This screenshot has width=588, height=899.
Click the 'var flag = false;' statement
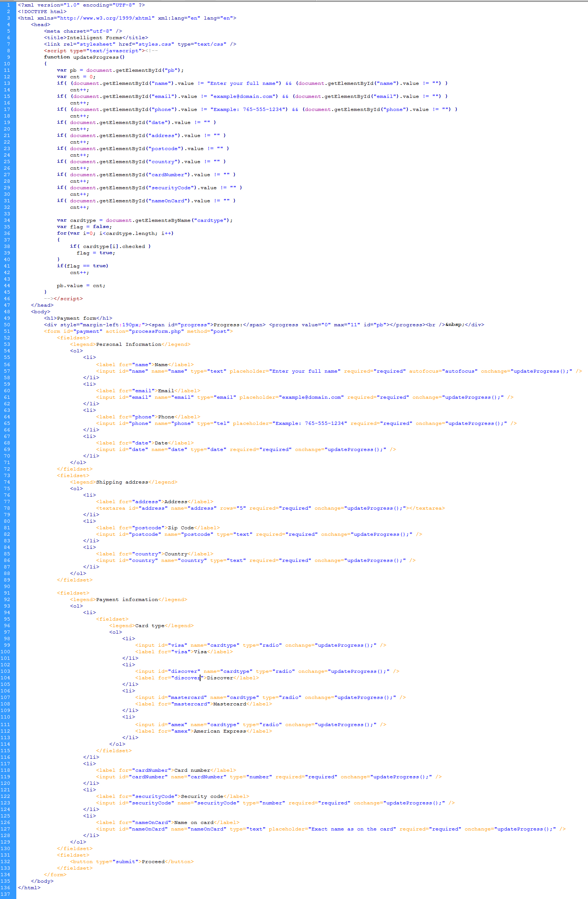pos(84,227)
